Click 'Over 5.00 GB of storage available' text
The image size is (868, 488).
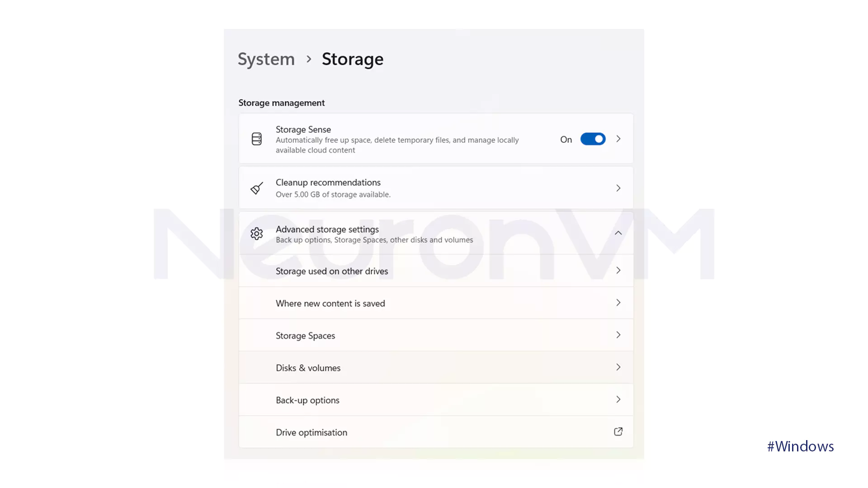point(333,194)
